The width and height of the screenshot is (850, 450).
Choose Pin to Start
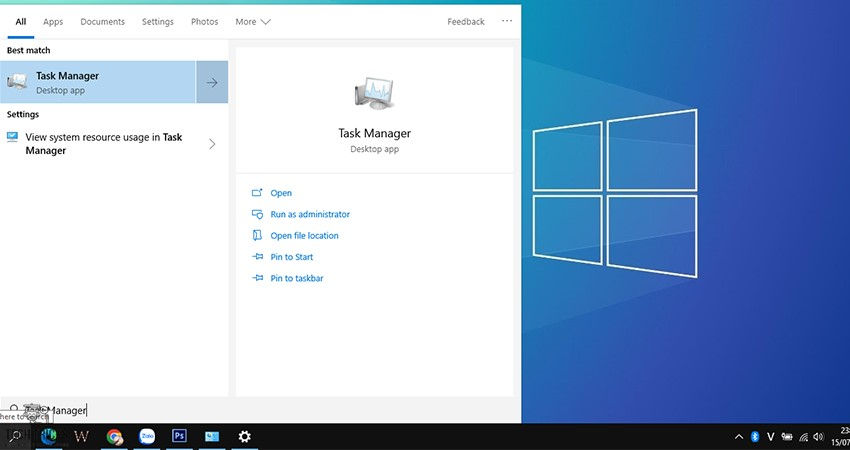pos(292,257)
